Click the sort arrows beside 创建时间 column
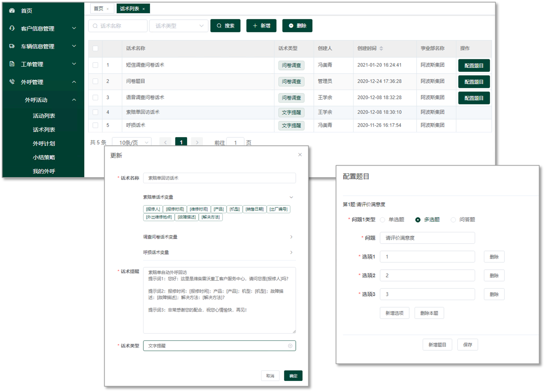This screenshot has height=392, width=545. coord(381,48)
